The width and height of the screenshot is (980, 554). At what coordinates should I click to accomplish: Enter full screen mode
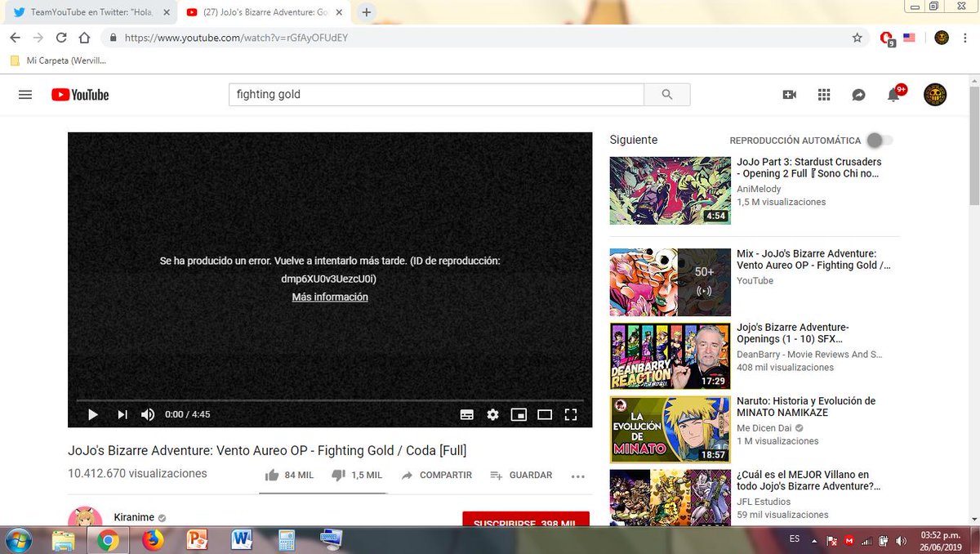571,414
